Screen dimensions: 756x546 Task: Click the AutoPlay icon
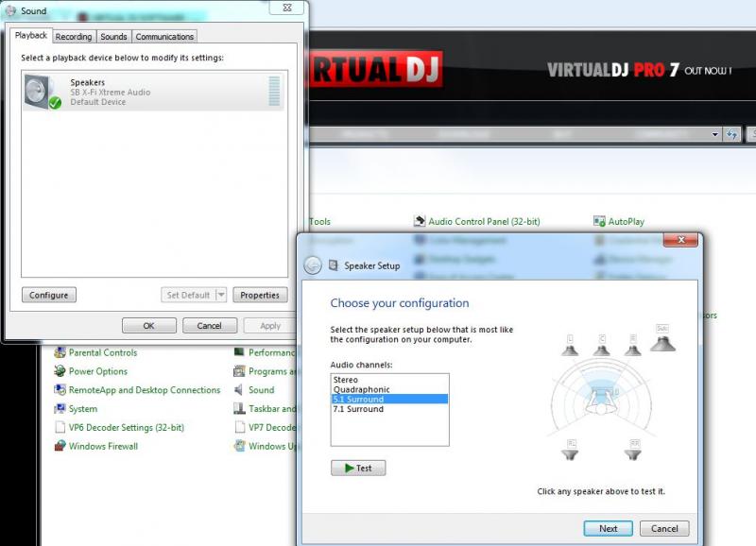pos(599,221)
